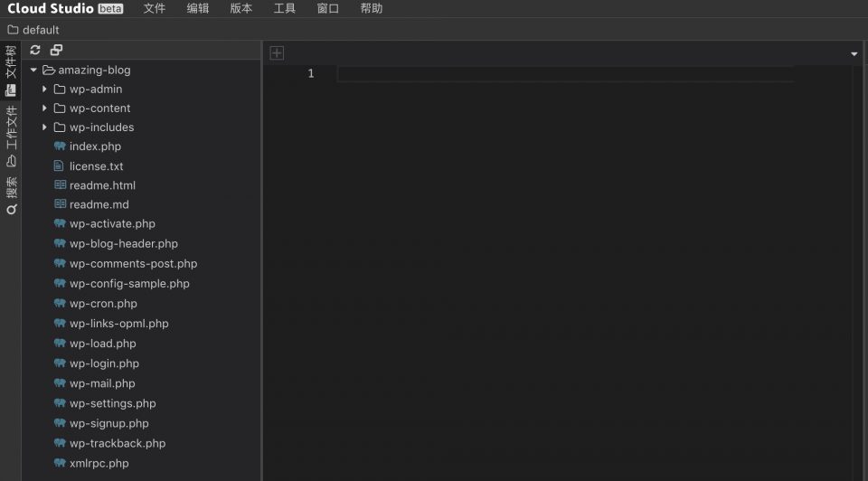Open the 文件 menu
868x481 pixels.
[154, 8]
